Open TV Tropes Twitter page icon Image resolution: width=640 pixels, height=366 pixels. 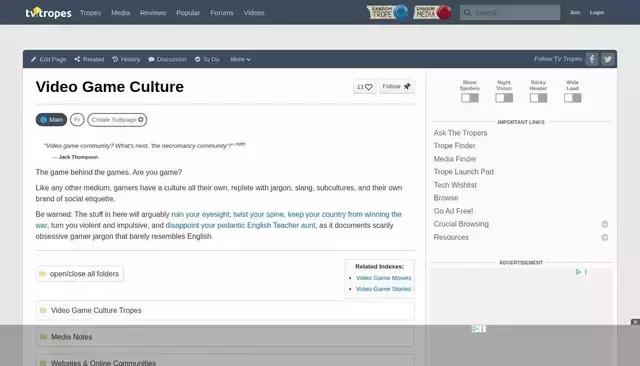(608, 59)
